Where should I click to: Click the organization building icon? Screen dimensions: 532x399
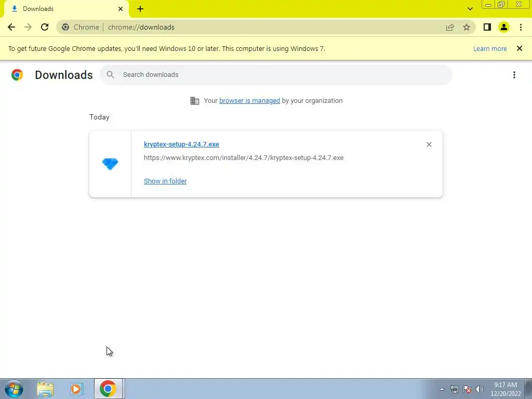[x=195, y=101]
